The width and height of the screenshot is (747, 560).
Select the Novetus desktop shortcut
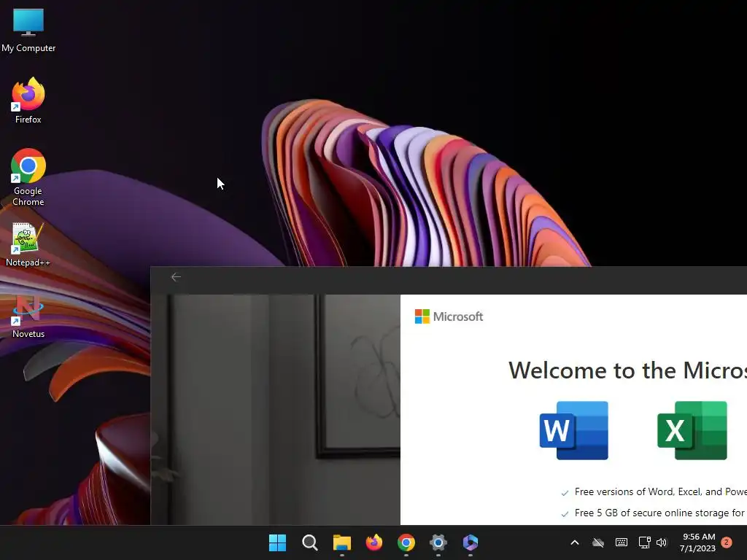[x=28, y=316]
